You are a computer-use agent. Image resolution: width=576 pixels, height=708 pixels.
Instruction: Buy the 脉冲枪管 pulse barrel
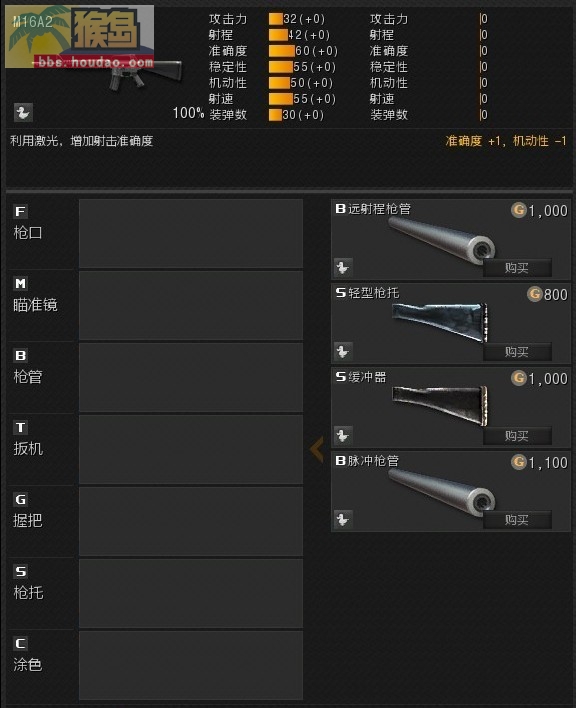(517, 520)
